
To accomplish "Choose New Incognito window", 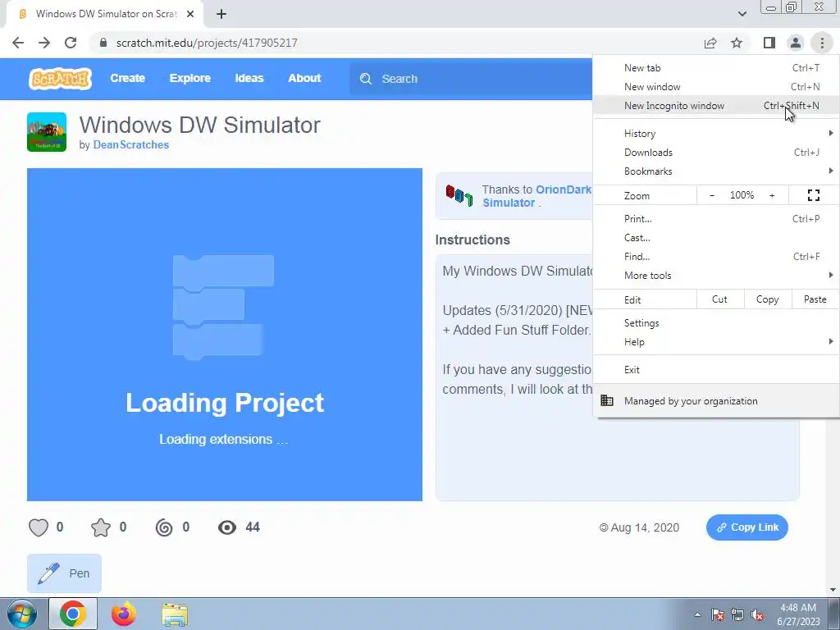I will pyautogui.click(x=716, y=106).
